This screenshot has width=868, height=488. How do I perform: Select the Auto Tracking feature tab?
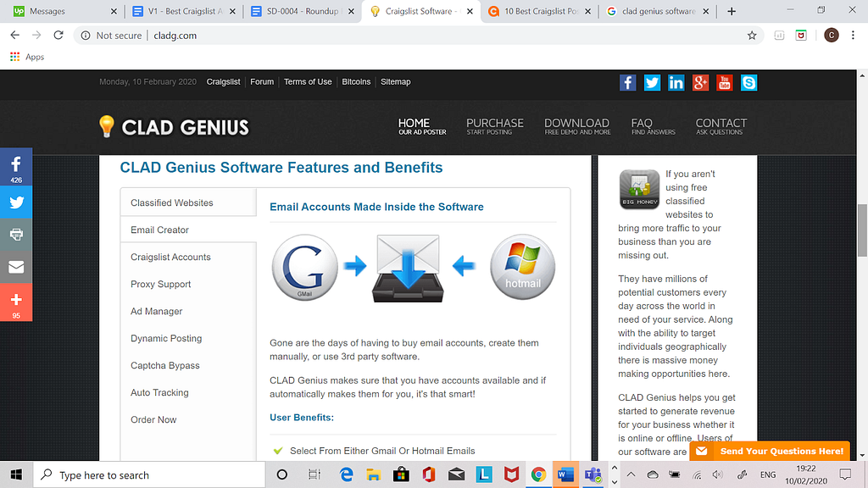tap(188, 392)
